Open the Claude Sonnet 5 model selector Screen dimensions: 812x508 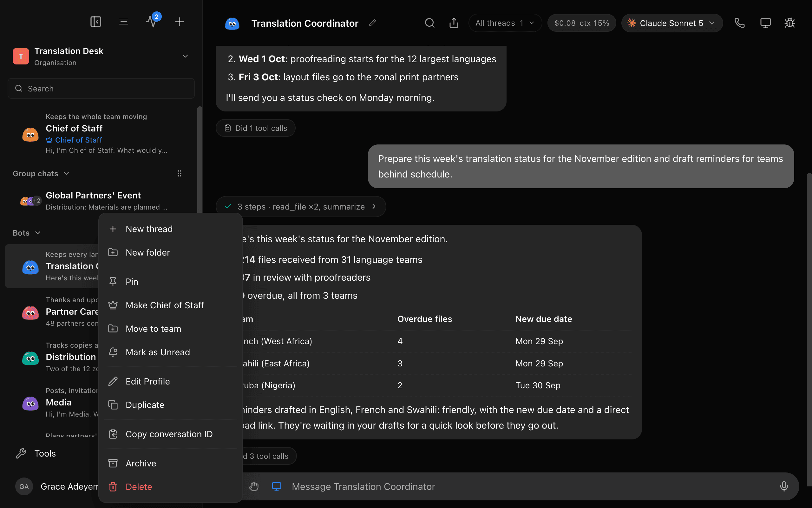(672, 23)
